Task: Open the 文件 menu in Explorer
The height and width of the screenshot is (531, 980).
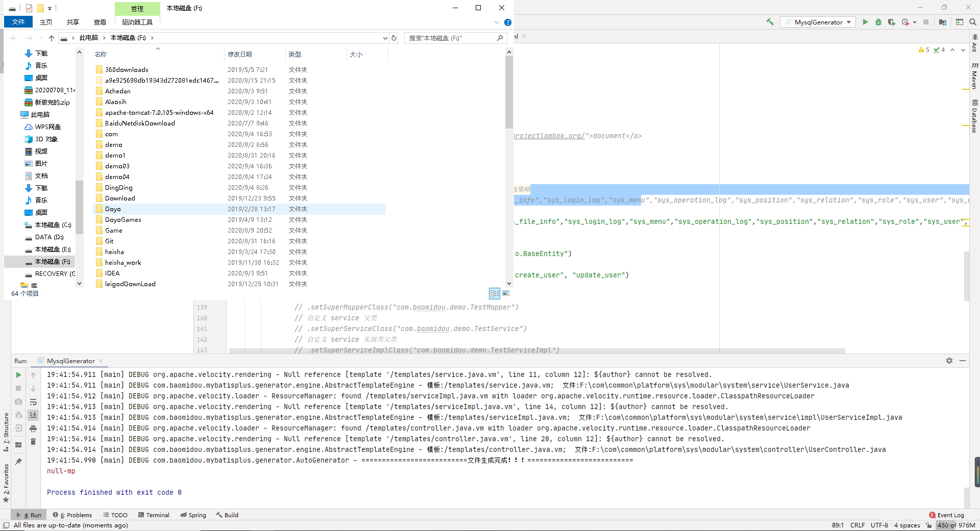Action: (x=18, y=22)
